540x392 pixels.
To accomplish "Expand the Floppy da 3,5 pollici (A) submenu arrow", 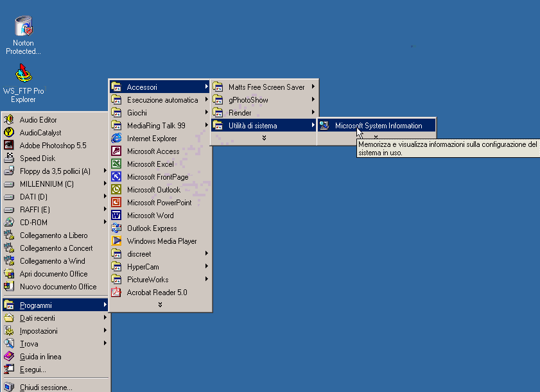I will pos(105,171).
